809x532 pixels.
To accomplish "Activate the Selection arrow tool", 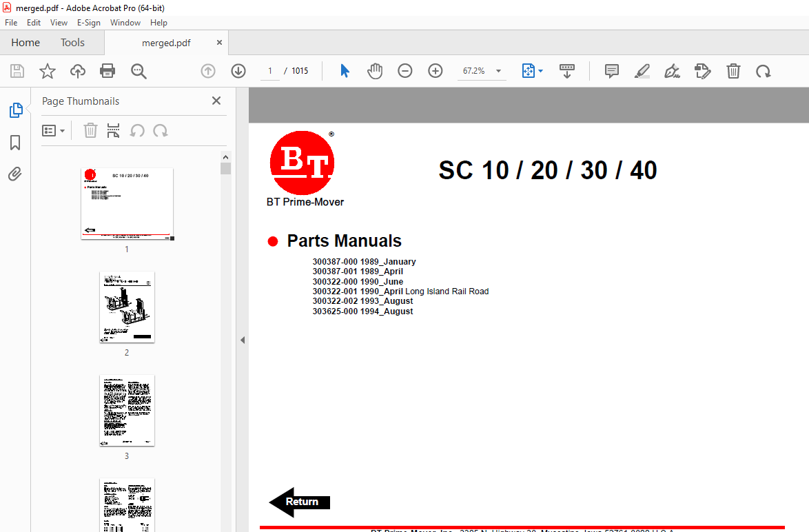I will 345,71.
